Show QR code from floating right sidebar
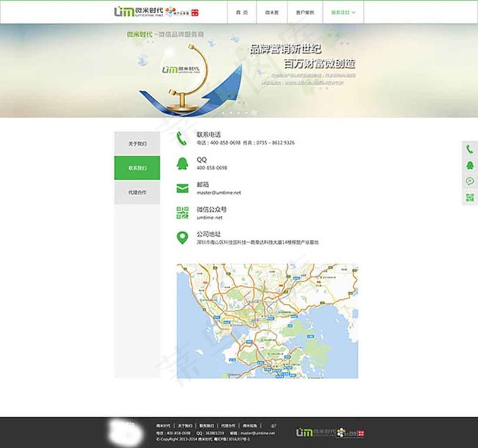Viewport: 478px width, 448px height. (x=470, y=197)
